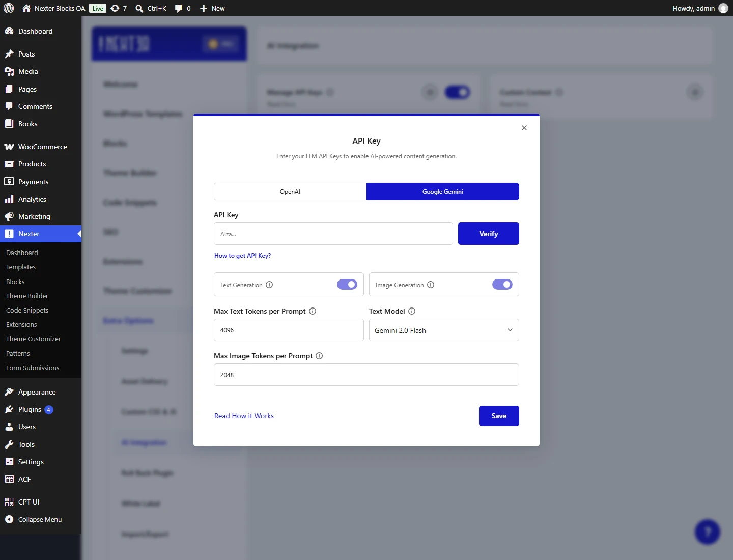Toggle the Manage API Keys switch
This screenshot has width=733, height=560.
click(457, 92)
